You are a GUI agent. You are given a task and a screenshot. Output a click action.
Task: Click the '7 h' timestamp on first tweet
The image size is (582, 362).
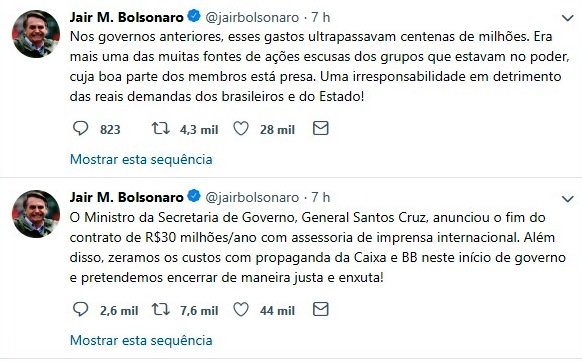click(320, 17)
